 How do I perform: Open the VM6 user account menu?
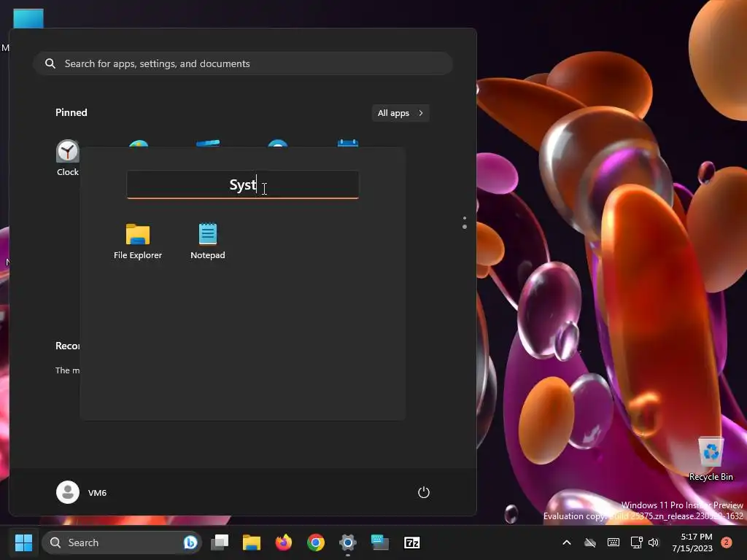tap(82, 492)
